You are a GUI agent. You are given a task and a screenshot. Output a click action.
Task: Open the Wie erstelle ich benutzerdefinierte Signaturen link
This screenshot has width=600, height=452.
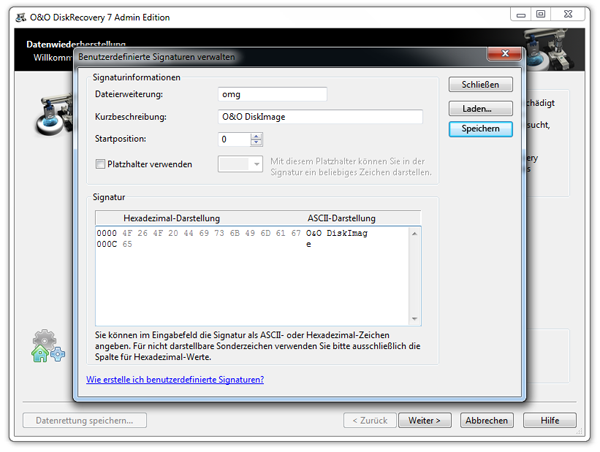pos(175,380)
